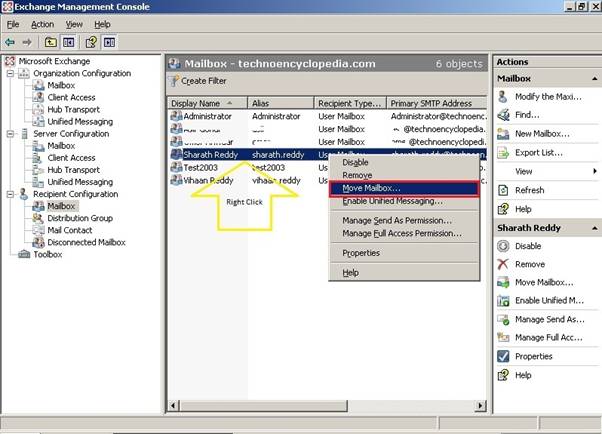Collapse the Server Configuration tree node
This screenshot has height=434, width=602.
[x=10, y=134]
